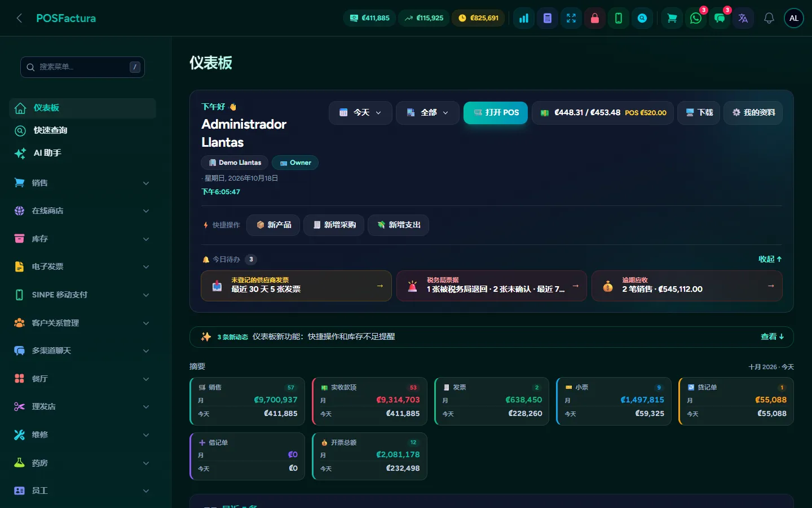
Task: Click the 打开 POS button
Action: pos(496,113)
